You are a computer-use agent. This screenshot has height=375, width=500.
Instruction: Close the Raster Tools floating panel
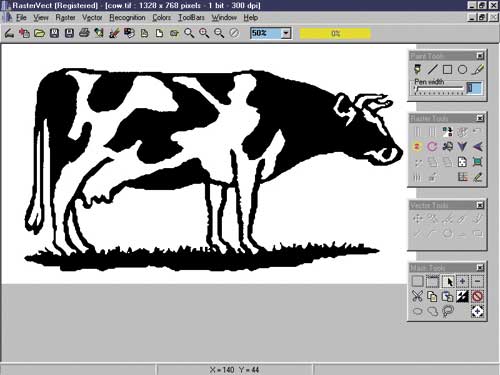(480, 118)
